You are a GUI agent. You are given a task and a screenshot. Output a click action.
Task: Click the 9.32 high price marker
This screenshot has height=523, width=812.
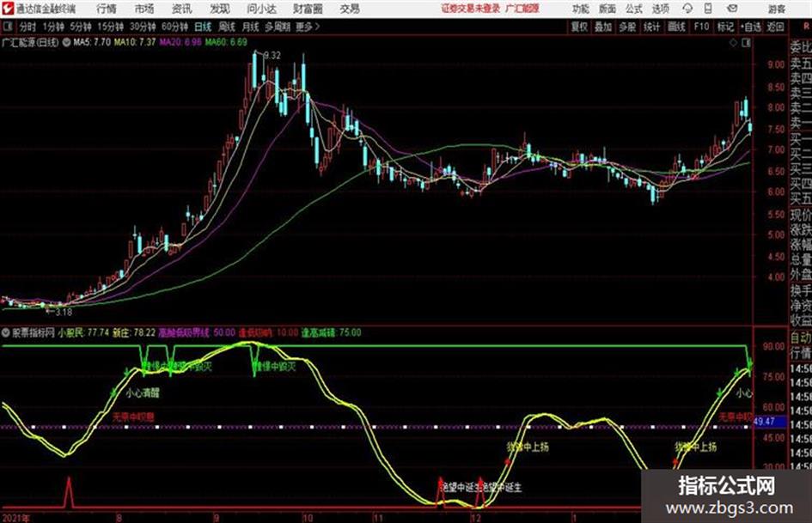(x=272, y=56)
